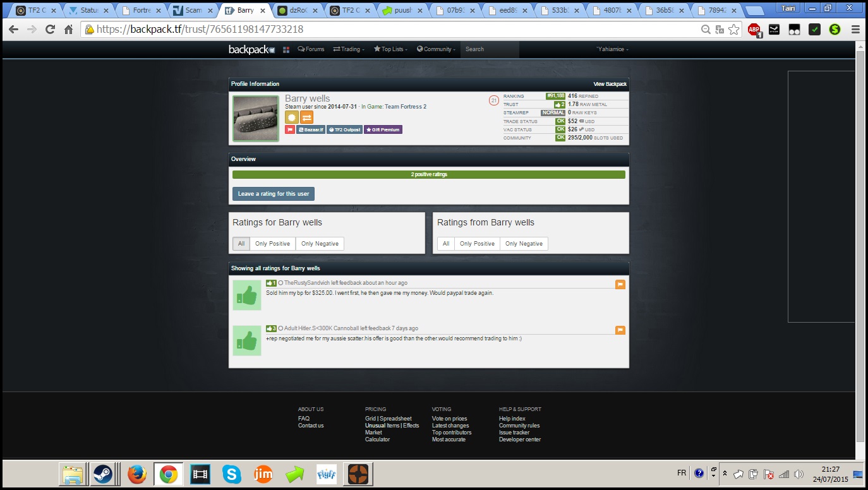Expand the Top Lists dropdown menu
Screen dimensions: 868x490
(x=390, y=49)
